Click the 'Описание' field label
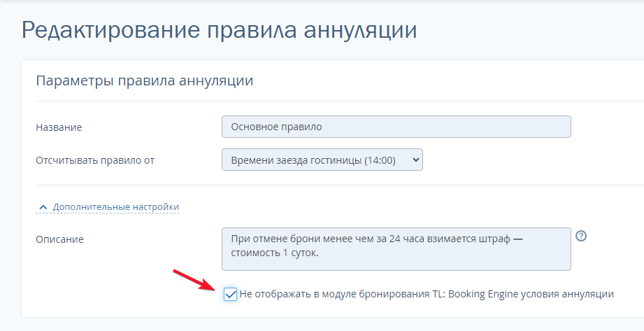Image resolution: width=644 pixels, height=331 pixels. coord(59,239)
